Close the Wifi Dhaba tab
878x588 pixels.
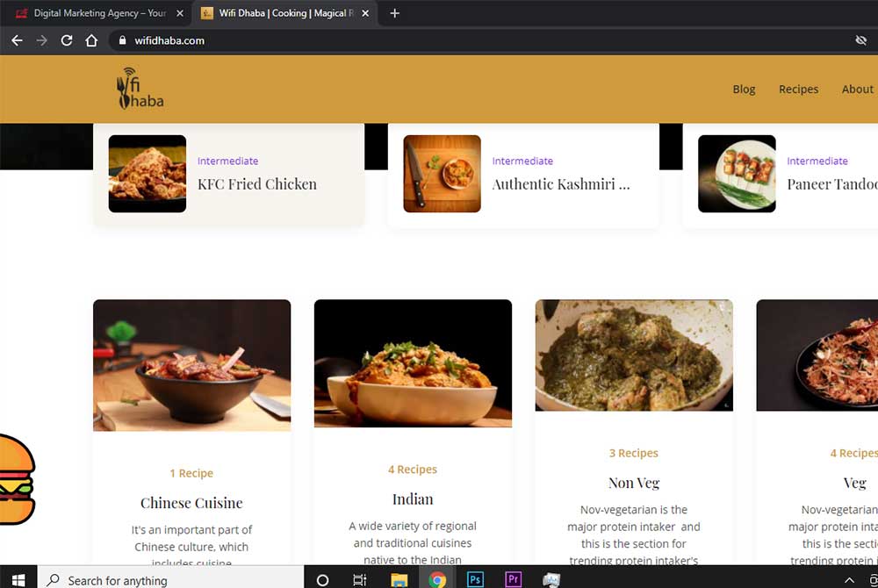365,13
